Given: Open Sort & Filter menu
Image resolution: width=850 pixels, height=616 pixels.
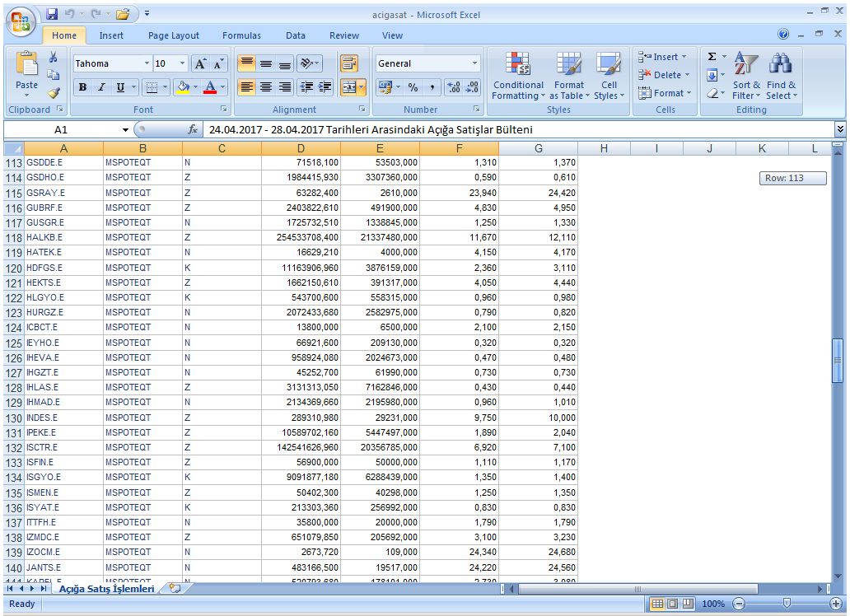Looking at the screenshot, I should tap(746, 76).
